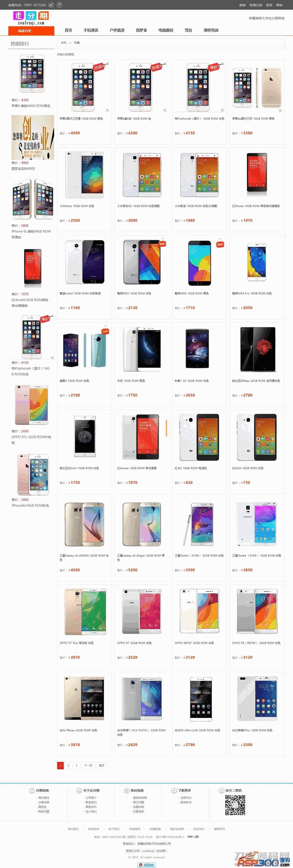Open the 手机通讯 navigation menu

(x=91, y=30)
